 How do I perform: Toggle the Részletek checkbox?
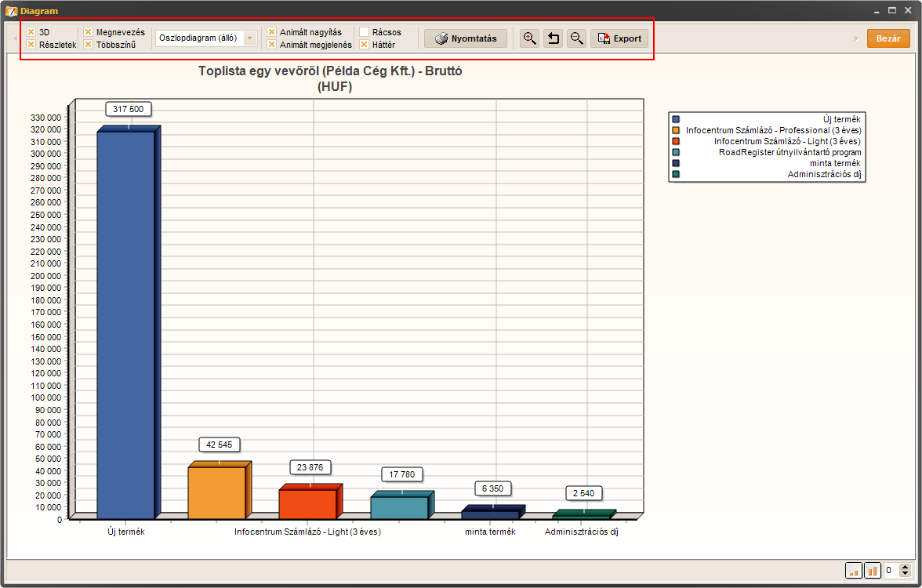tap(31, 44)
